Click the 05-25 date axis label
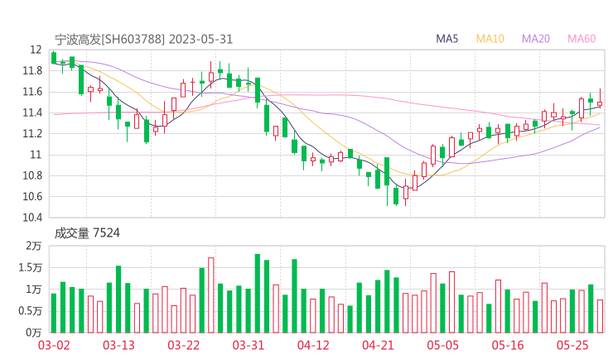 click(572, 345)
